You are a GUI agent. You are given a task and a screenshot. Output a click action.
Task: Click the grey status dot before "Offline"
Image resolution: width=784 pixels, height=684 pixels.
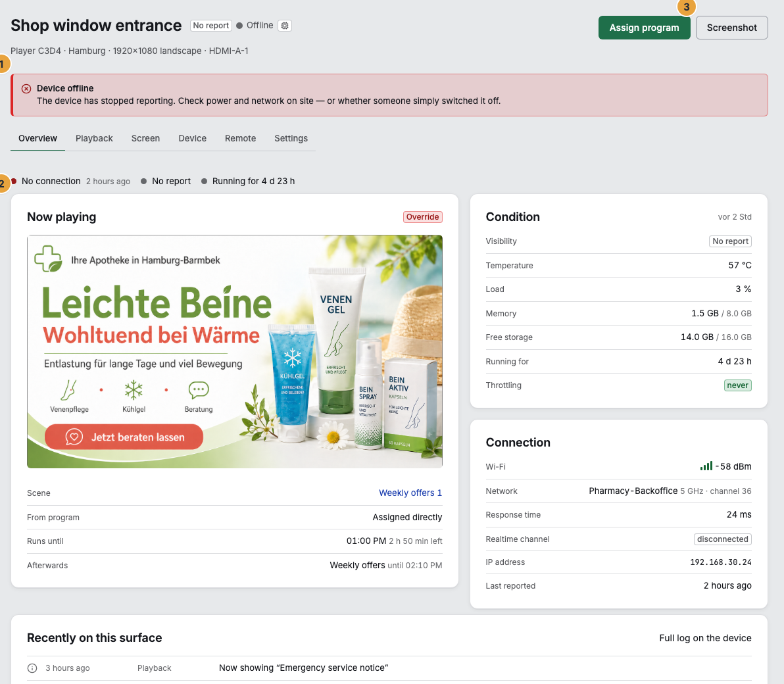tap(239, 26)
